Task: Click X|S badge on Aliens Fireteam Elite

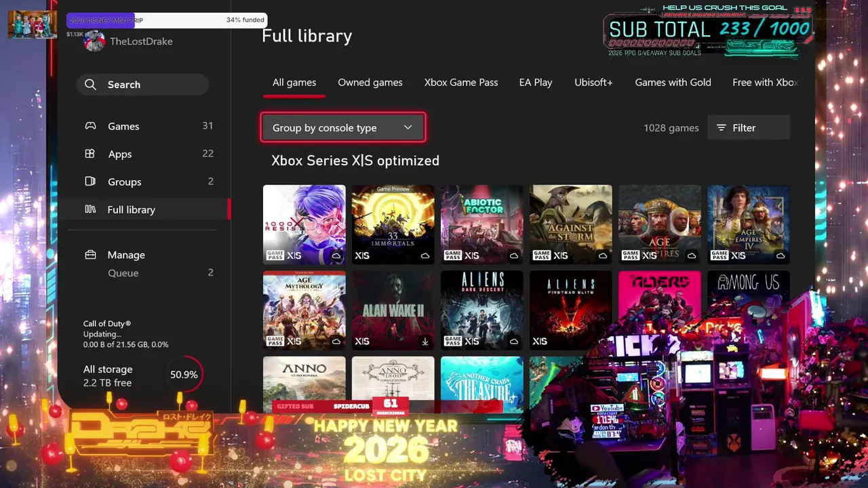Action: click(540, 342)
